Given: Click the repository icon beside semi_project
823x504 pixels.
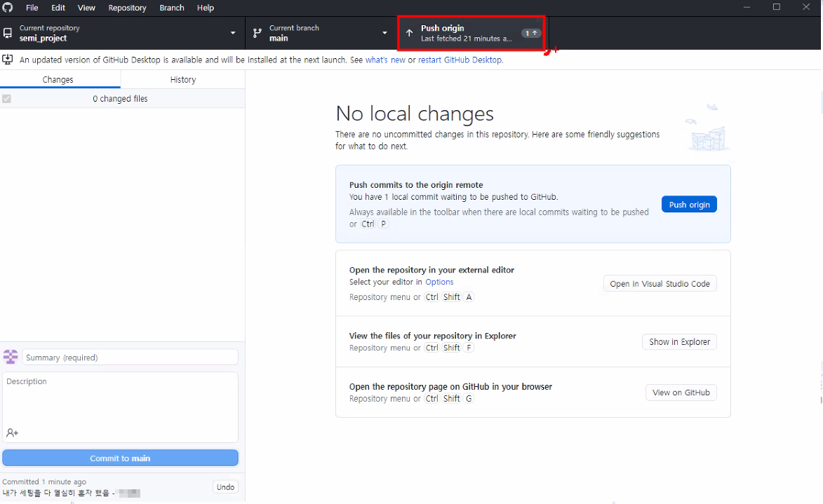Looking at the screenshot, I should tap(8, 33).
